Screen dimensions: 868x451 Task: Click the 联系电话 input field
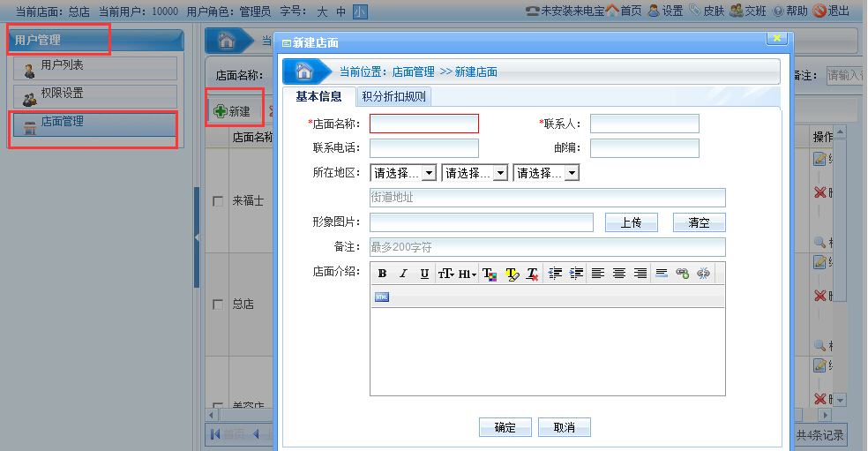pyautogui.click(x=424, y=148)
